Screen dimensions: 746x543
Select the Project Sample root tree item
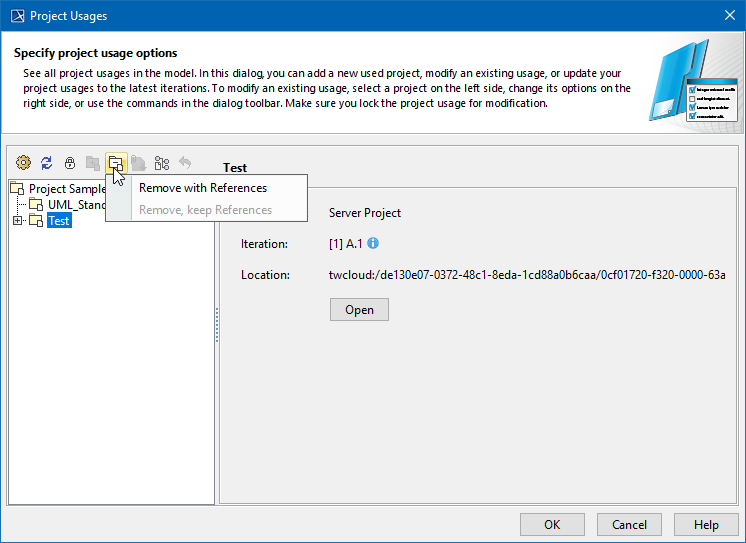coord(67,188)
